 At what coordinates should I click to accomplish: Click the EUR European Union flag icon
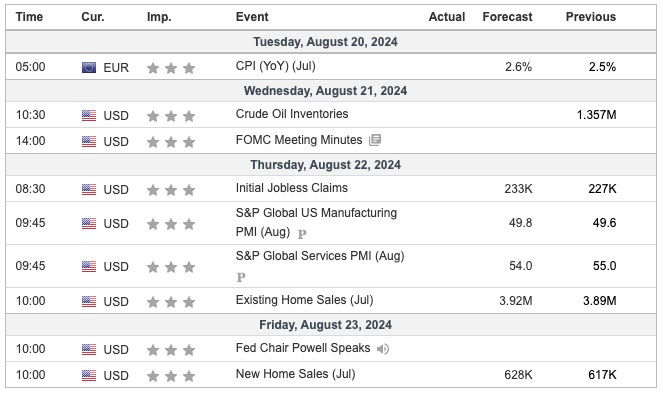tap(89, 68)
